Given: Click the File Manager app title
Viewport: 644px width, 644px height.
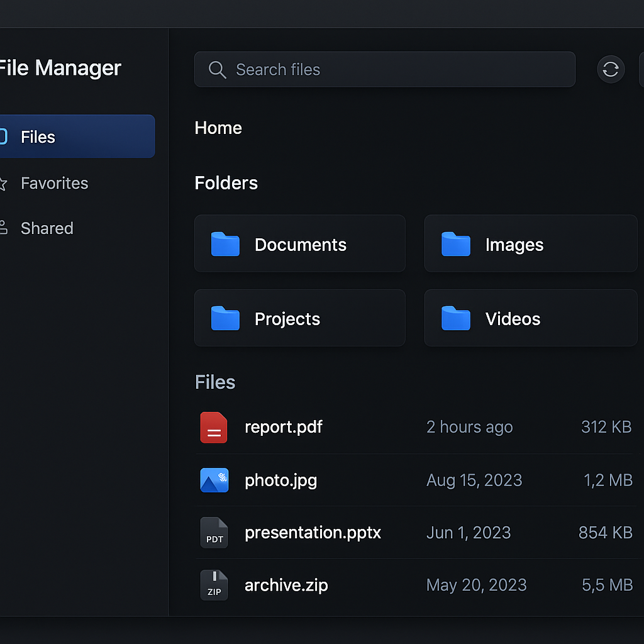Looking at the screenshot, I should tap(60, 68).
